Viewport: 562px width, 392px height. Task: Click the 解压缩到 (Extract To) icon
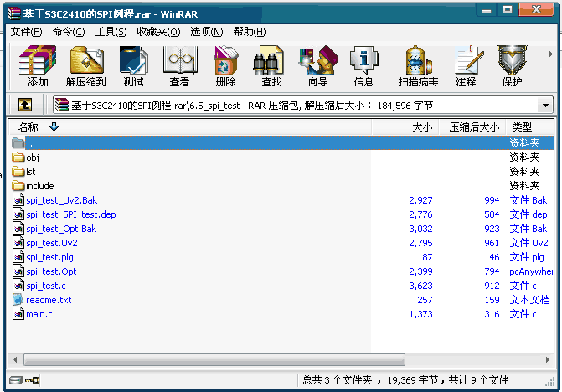coord(86,66)
